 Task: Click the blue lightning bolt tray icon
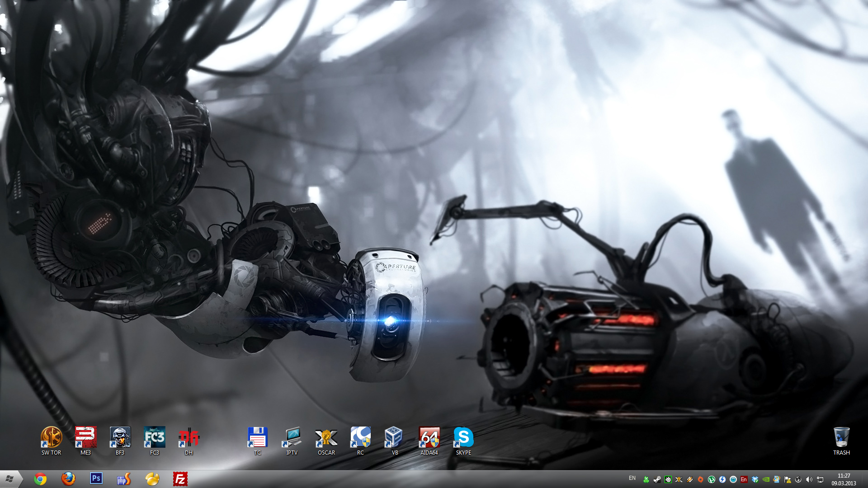[x=722, y=479]
